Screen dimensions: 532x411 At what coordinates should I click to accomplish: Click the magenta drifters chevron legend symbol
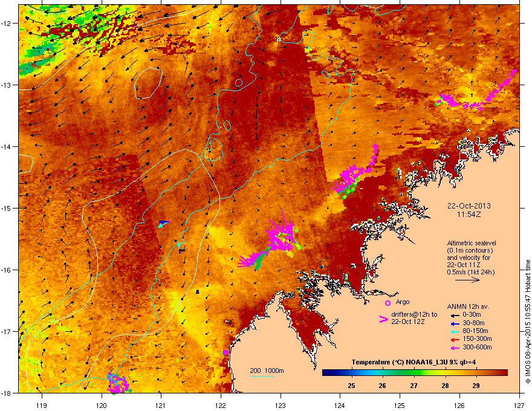point(383,319)
